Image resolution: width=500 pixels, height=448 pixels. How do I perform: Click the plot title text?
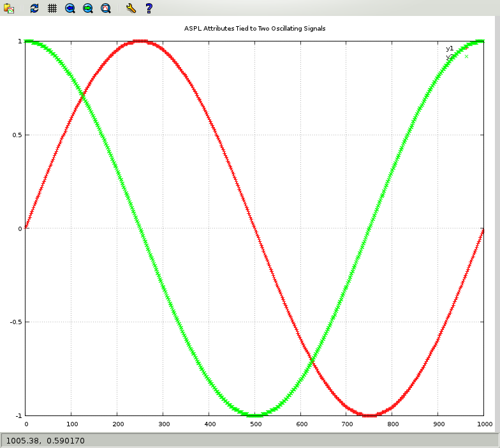(x=255, y=28)
